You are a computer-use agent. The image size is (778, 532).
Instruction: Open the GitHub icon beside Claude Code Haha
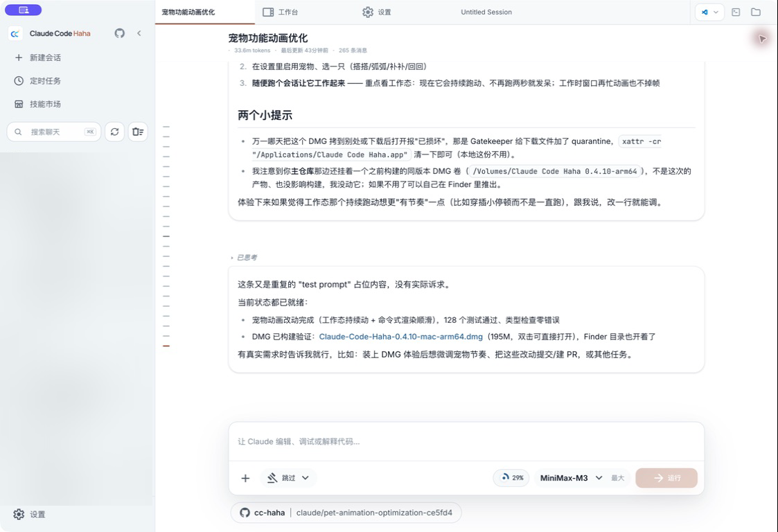click(x=120, y=33)
